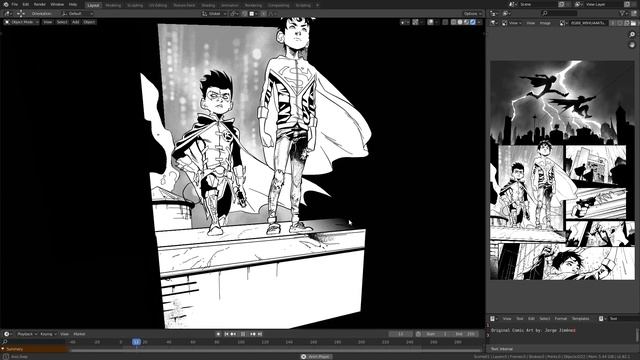Click new collection icon in outliner
The width and height of the screenshot is (640, 360).
tap(633, 13)
